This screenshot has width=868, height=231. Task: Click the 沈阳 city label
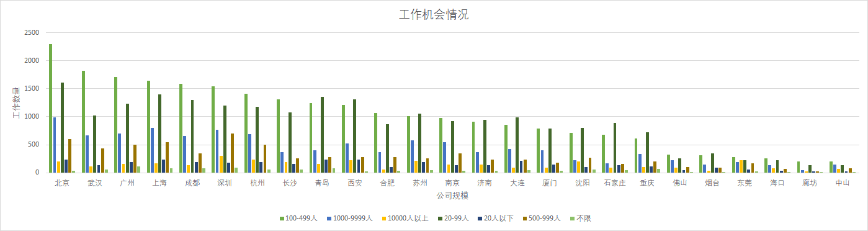tap(582, 183)
